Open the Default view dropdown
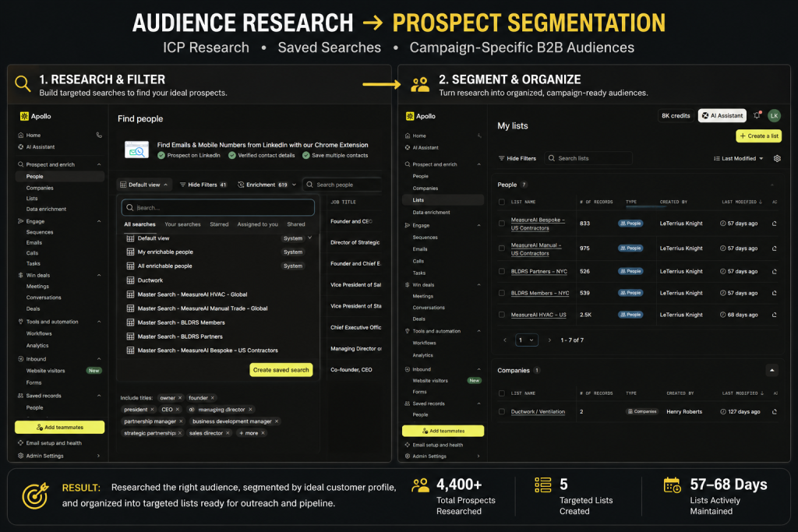Screen dimensions: 798x532 [x=144, y=185]
